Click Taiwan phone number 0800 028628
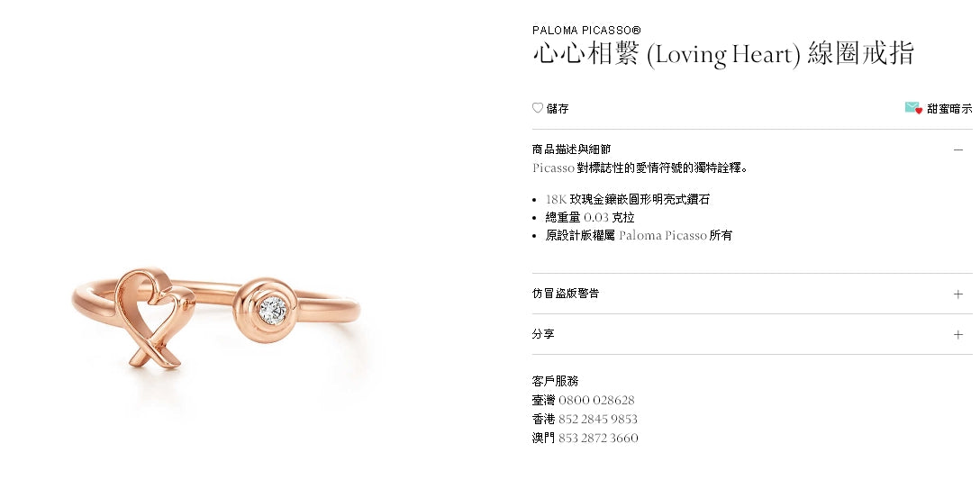 [596, 401]
